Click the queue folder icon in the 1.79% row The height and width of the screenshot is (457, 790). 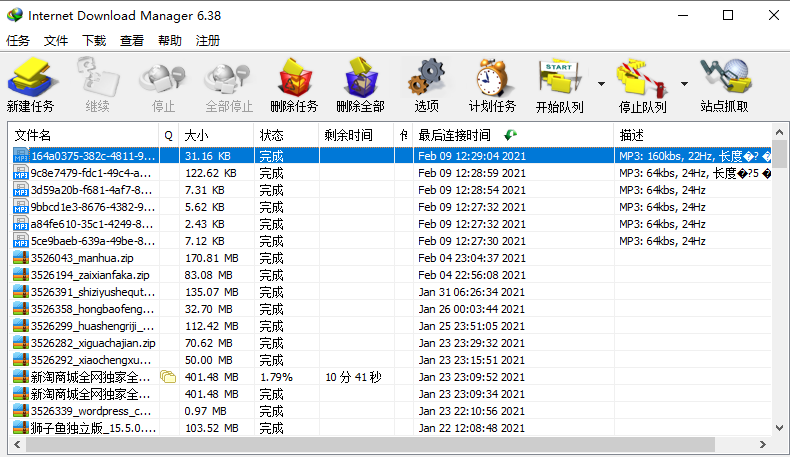(x=168, y=377)
